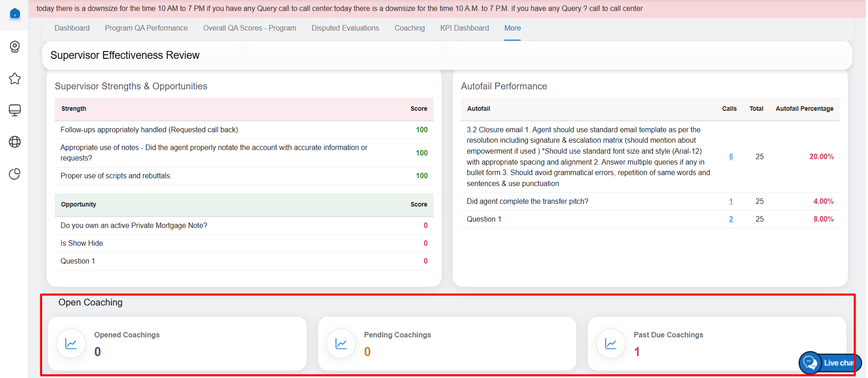Expand the More menu
The image size is (868, 378).
[512, 28]
